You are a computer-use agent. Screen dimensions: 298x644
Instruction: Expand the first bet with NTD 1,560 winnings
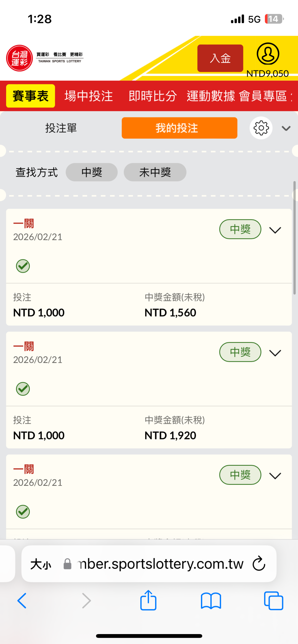pos(275,230)
